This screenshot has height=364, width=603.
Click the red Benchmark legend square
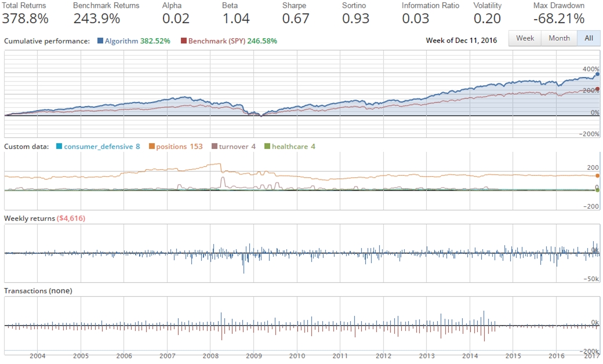(x=183, y=41)
